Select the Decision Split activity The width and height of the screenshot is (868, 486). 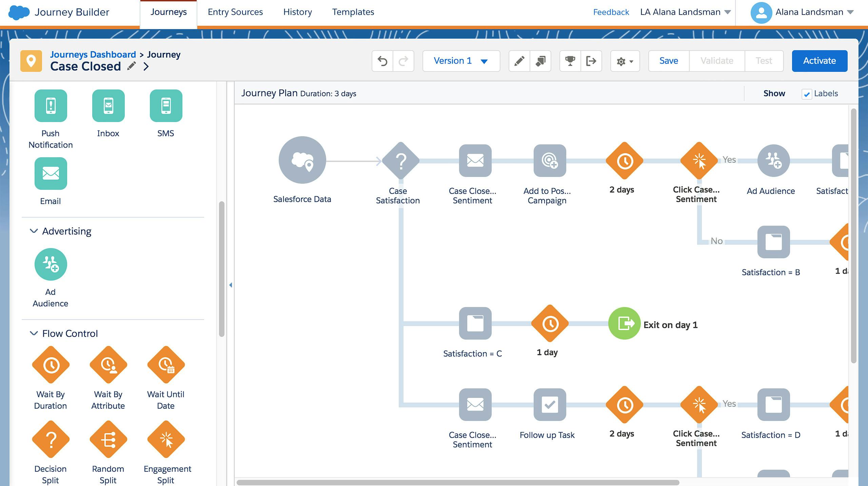[x=51, y=440]
